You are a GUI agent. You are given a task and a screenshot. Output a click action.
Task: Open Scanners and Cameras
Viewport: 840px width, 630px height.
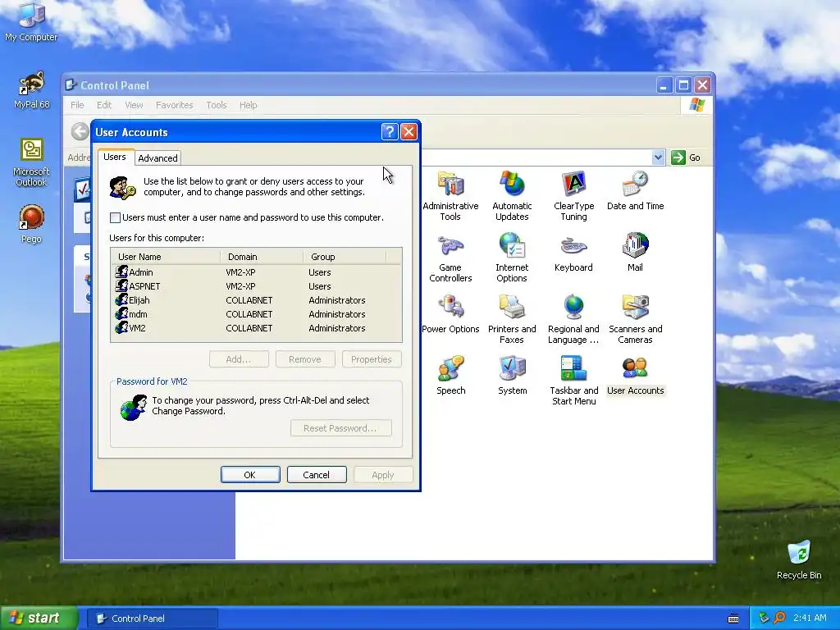point(636,319)
